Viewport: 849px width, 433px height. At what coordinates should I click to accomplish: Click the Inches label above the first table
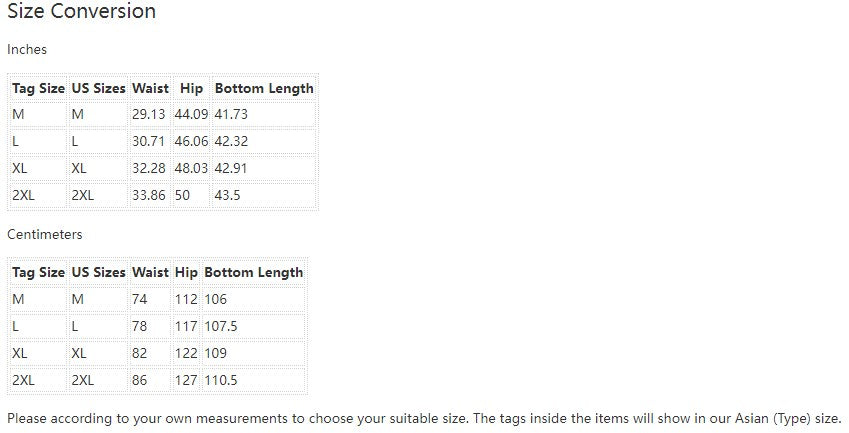coord(27,49)
